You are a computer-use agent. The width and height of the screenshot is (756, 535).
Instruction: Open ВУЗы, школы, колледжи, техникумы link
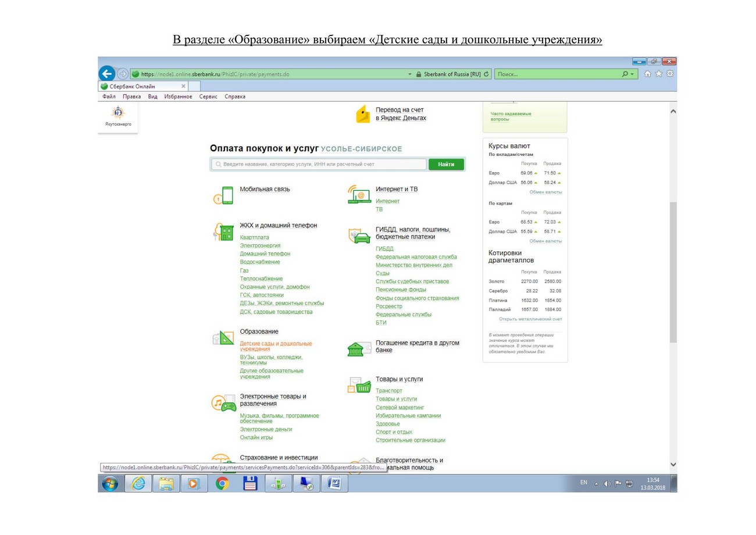(271, 360)
